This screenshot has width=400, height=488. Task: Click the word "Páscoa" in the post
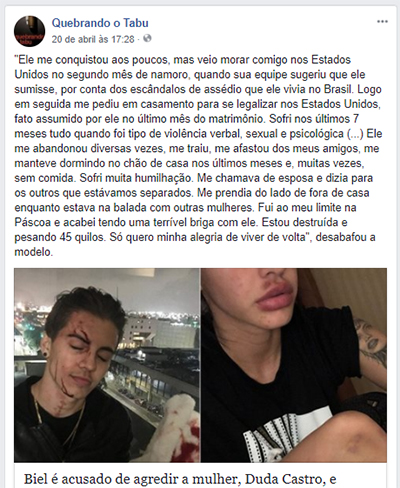(31, 222)
